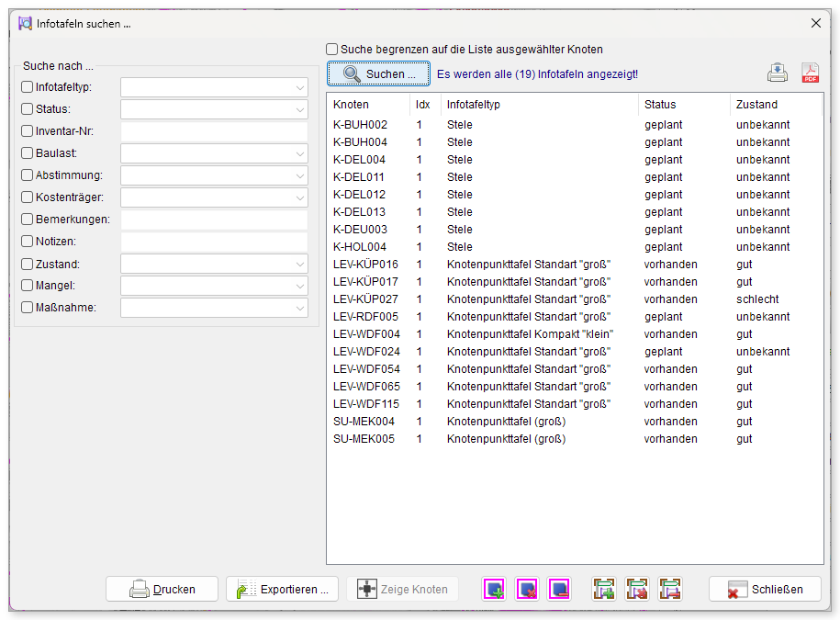Click into the Inventar-Nr text field
Image resolution: width=840 pixels, height=620 pixels.
214,131
